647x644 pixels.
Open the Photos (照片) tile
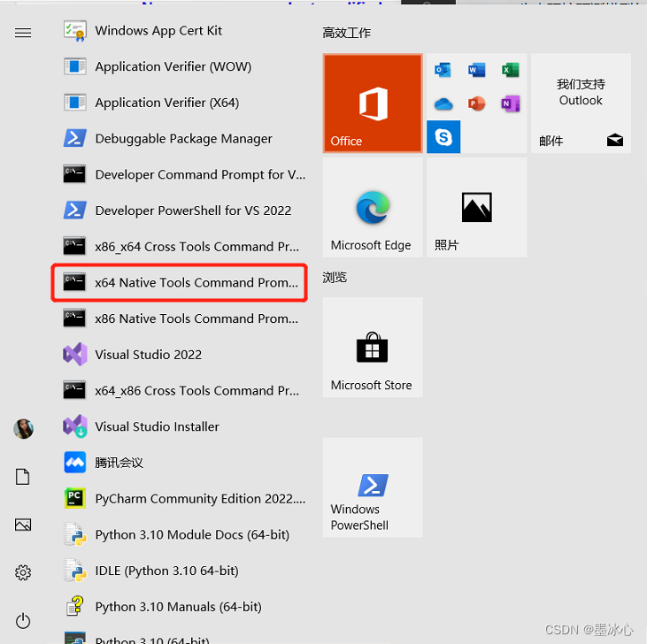476,207
